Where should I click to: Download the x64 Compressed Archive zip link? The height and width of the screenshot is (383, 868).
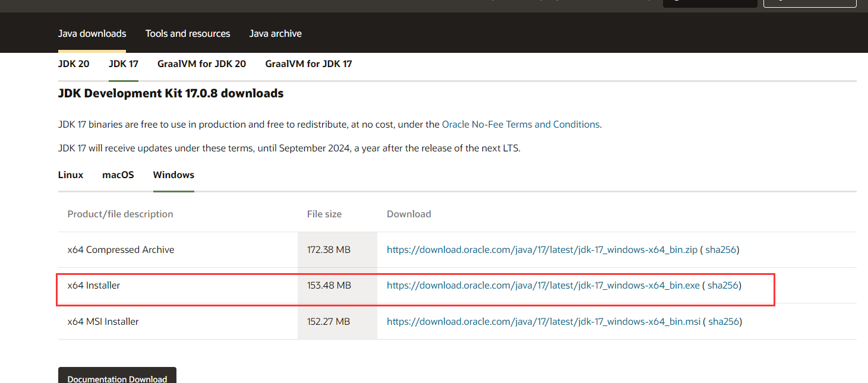click(542, 250)
